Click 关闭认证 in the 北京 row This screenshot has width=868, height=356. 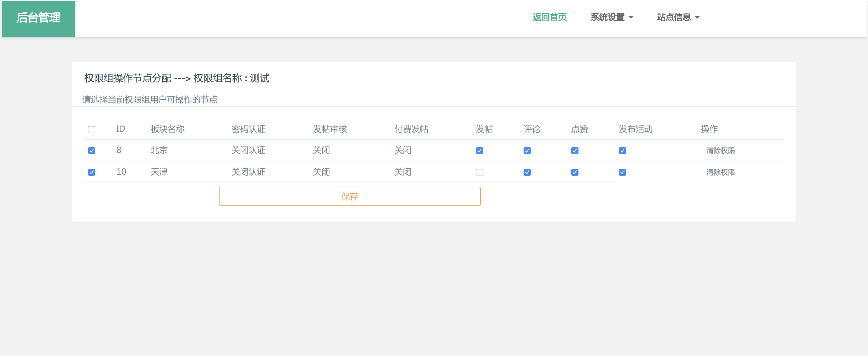point(248,150)
